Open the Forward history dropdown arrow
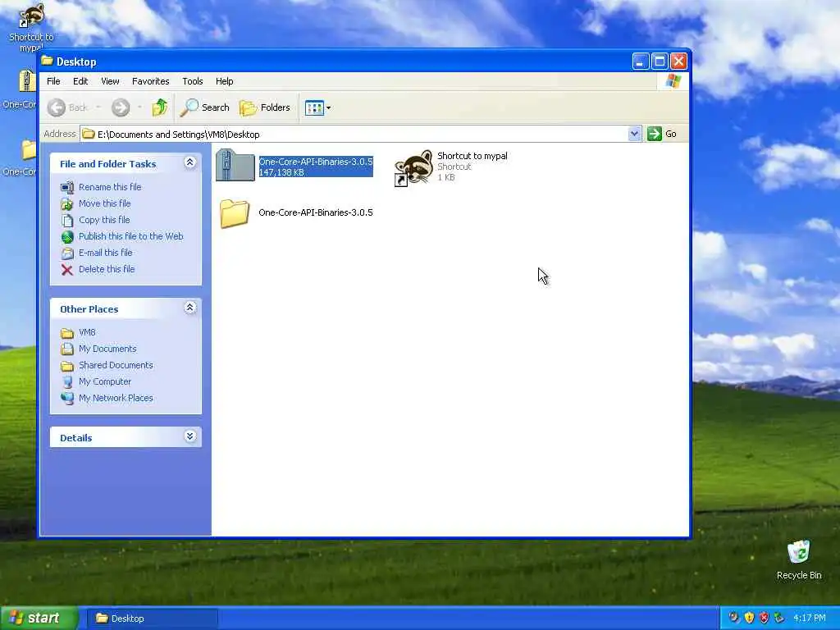The width and height of the screenshot is (840, 630). click(139, 107)
